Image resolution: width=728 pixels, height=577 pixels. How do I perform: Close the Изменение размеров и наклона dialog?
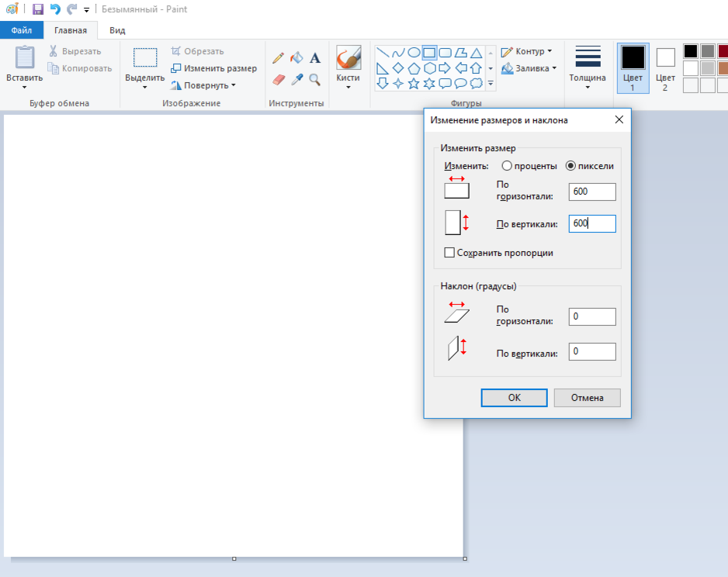tap(619, 119)
